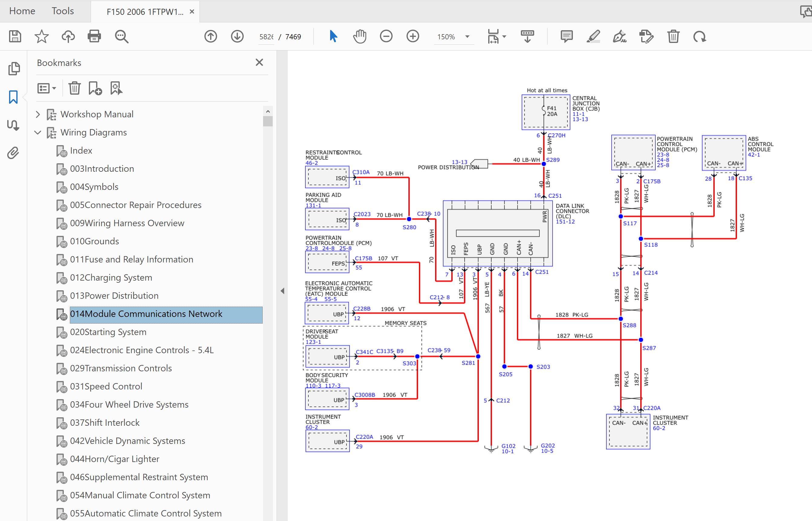Viewport: 812px width, 521px height.
Task: Add a new bookmark
Action: click(x=95, y=88)
